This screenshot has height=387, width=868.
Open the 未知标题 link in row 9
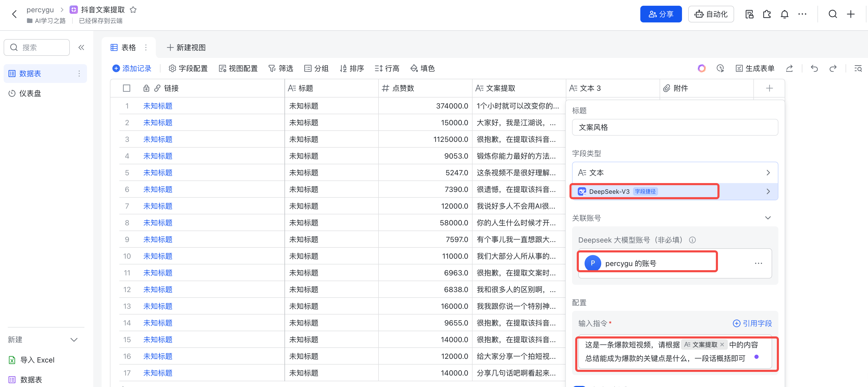tap(158, 240)
